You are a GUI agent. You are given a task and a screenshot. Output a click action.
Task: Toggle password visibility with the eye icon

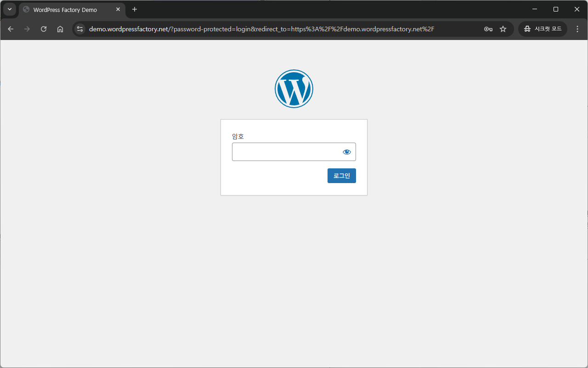pyautogui.click(x=346, y=152)
